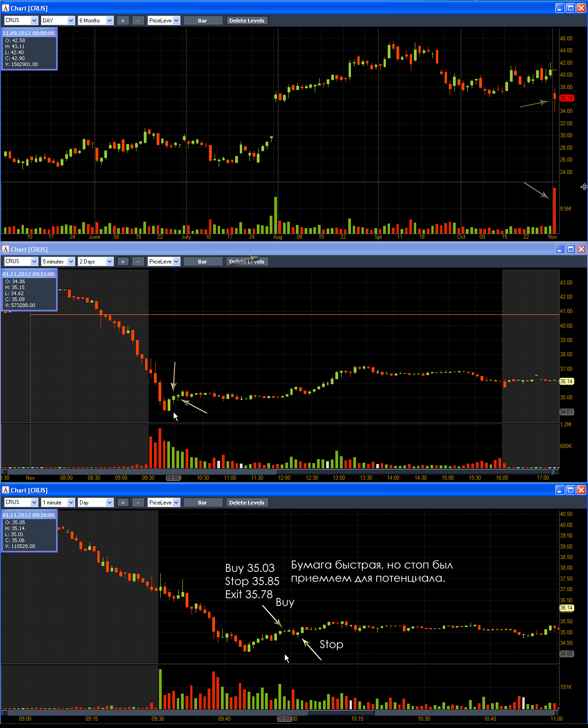Viewport: 588px width, 728px height.
Task: Close the top CRUS chart window
Action: [x=581, y=8]
